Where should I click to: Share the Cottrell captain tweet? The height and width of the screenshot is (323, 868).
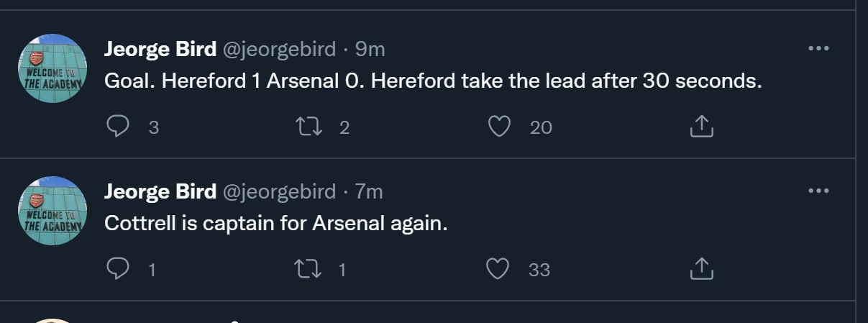point(701,270)
